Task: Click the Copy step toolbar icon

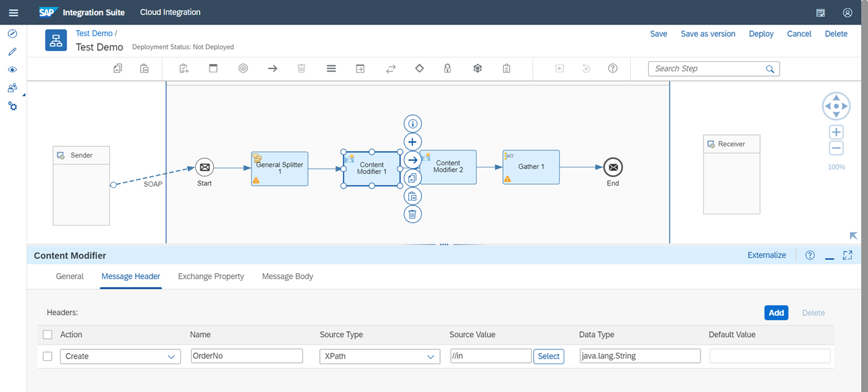Action: [x=117, y=68]
